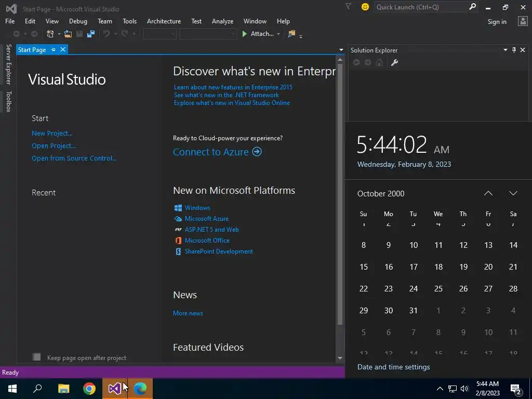This screenshot has height=399, width=532.
Task: Open the Attach button dropdown arrow
Action: pos(278,34)
